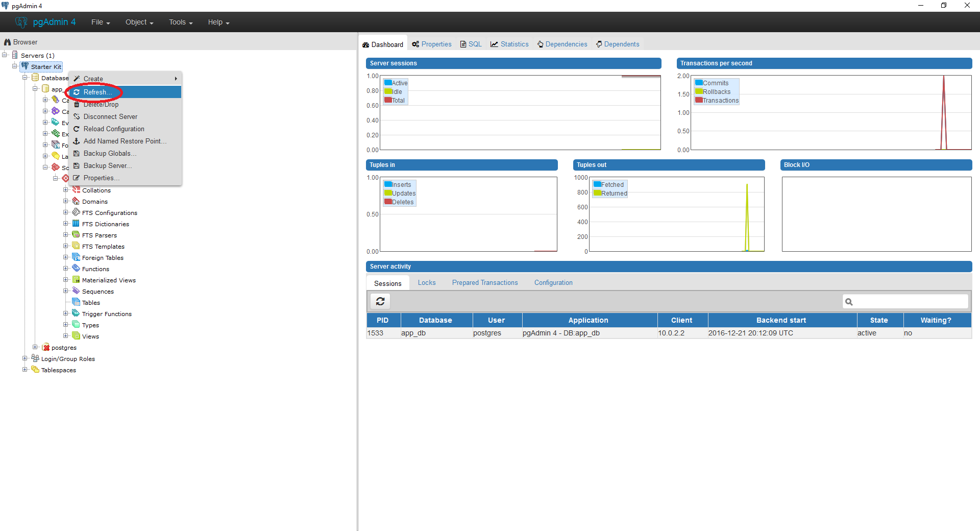This screenshot has width=980, height=531.
Task: Click the Collations tree icon
Action: point(76,189)
